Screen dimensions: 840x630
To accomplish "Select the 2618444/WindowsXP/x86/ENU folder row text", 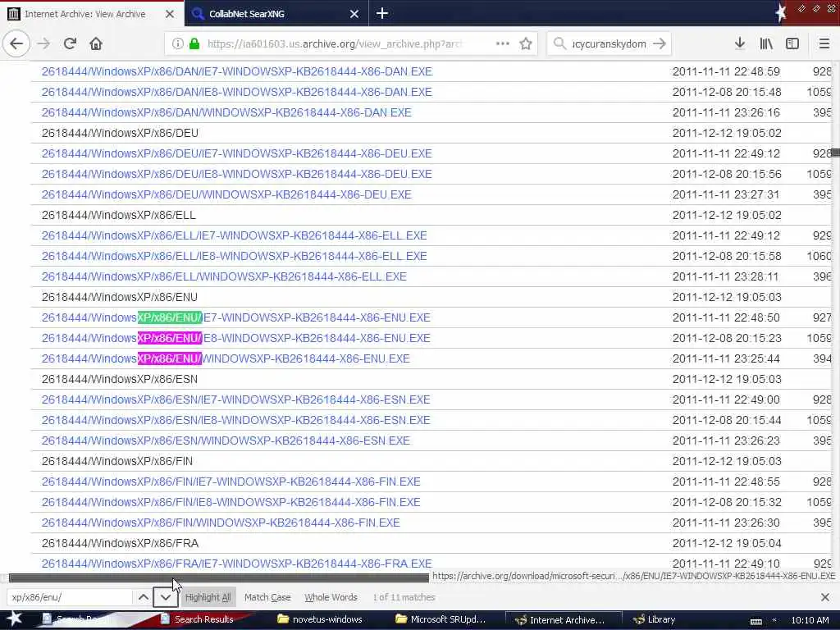I will (120, 297).
